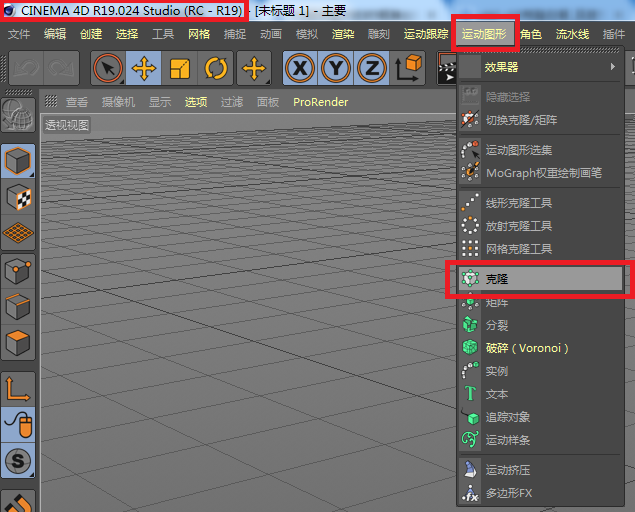
Task: Open the 角色 menu
Action: click(531, 34)
